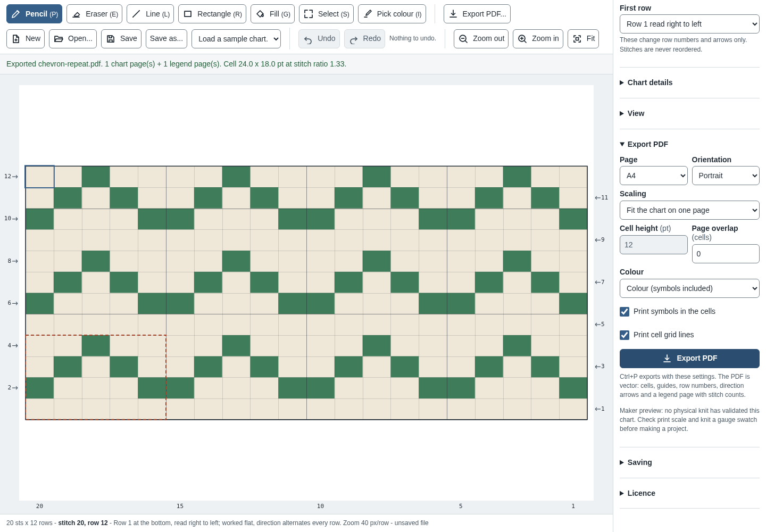This screenshot has height=532, width=766.
Task: Fit the chart to the view
Action: 583,39
